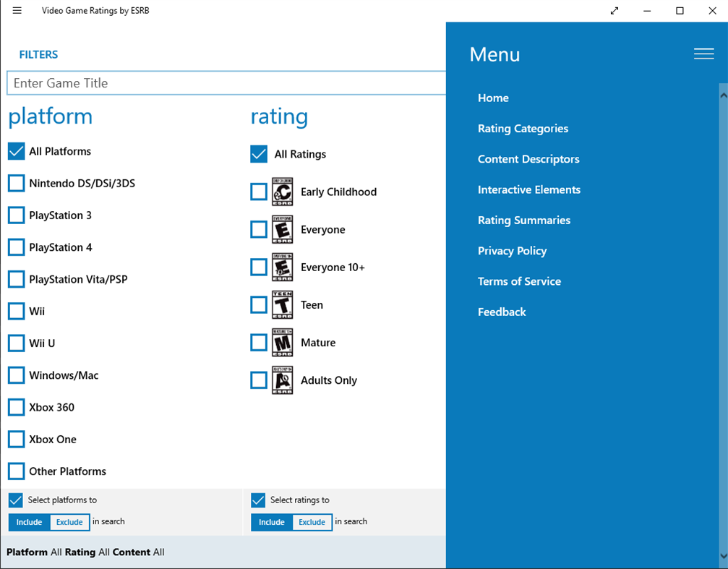Screen dimensions: 728x569
Task: Select Feedback in the Menu panel
Action: click(x=502, y=312)
